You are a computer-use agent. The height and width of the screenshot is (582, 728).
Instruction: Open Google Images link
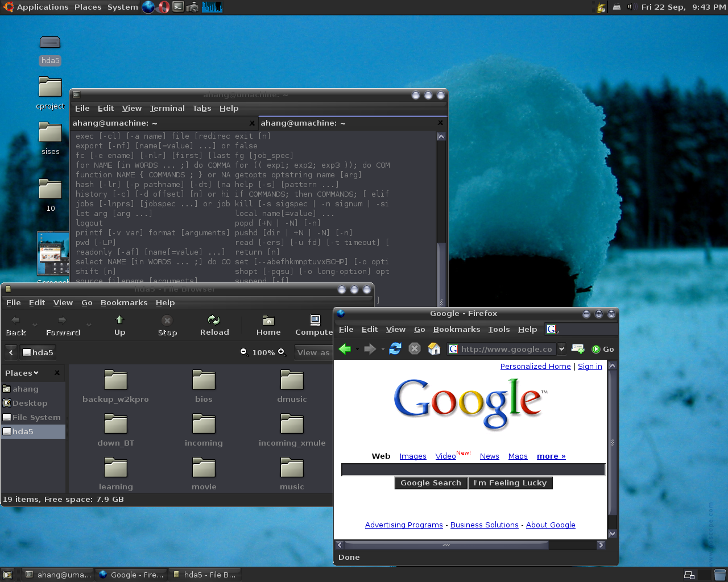(x=413, y=456)
